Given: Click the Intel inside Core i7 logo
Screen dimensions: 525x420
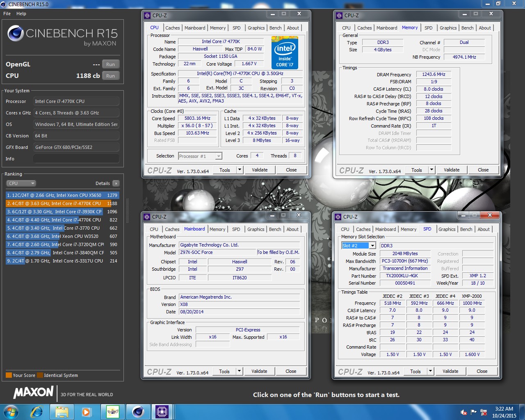Looking at the screenshot, I should [285, 52].
